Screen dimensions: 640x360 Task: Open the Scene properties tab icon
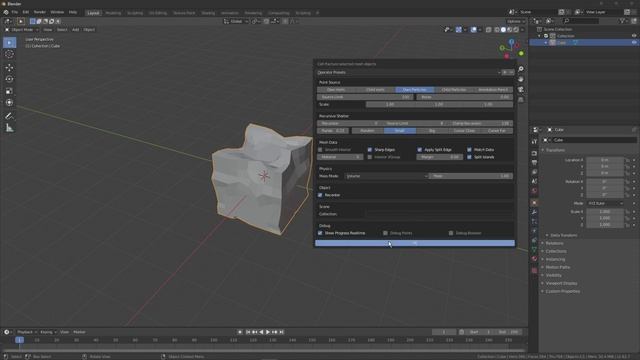point(534,182)
